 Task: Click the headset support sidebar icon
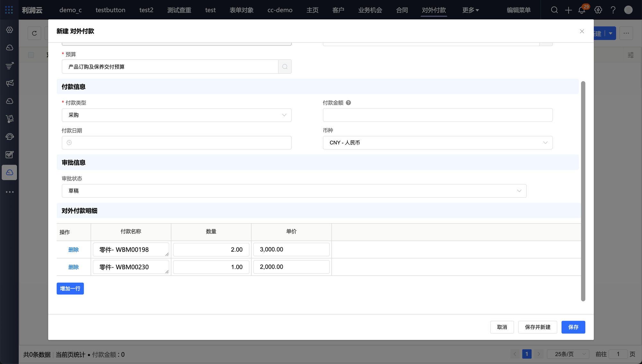pyautogui.click(x=10, y=137)
